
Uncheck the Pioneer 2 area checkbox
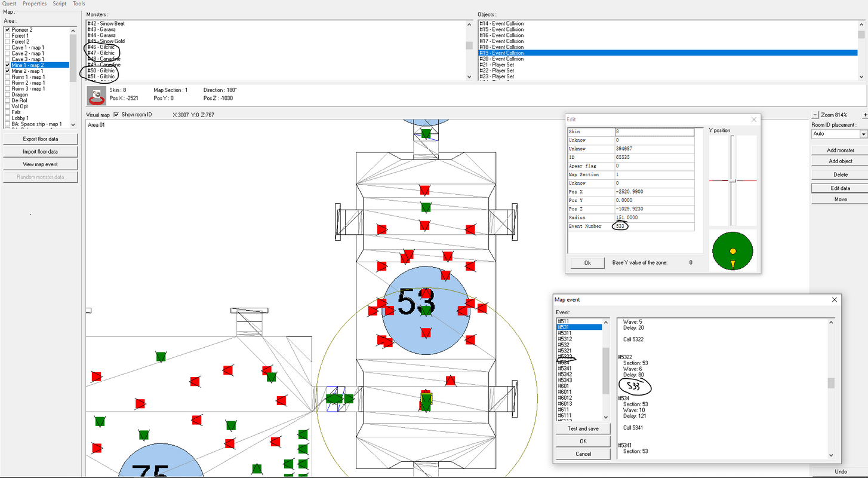(8, 30)
